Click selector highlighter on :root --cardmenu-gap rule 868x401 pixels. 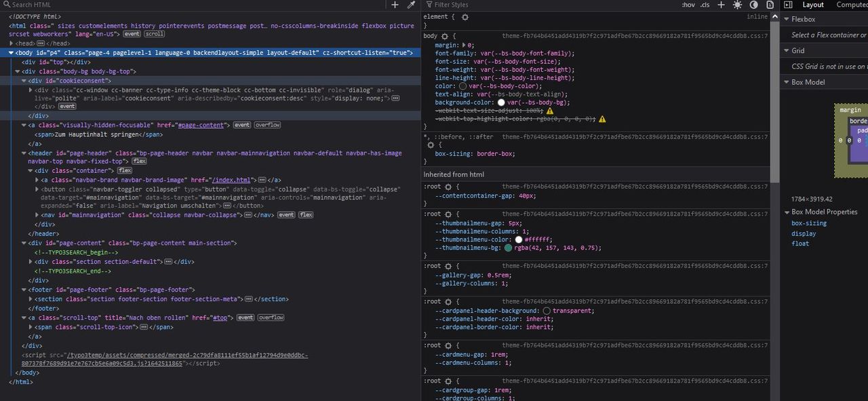point(448,345)
